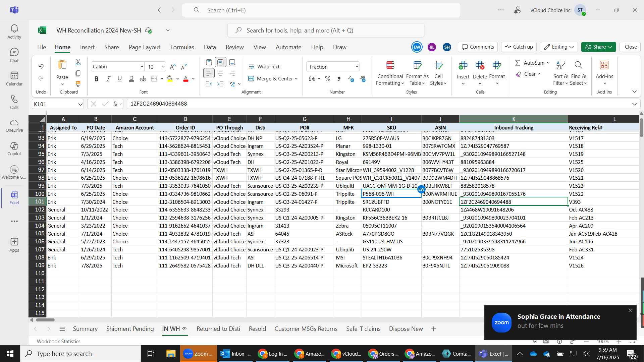Toggle Double underline formatting
This screenshot has height=362, width=644.
point(131,79)
